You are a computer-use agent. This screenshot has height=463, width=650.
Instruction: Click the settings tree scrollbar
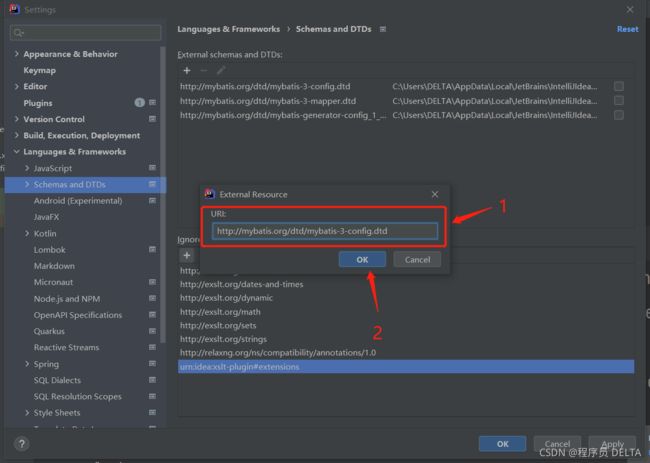162,195
